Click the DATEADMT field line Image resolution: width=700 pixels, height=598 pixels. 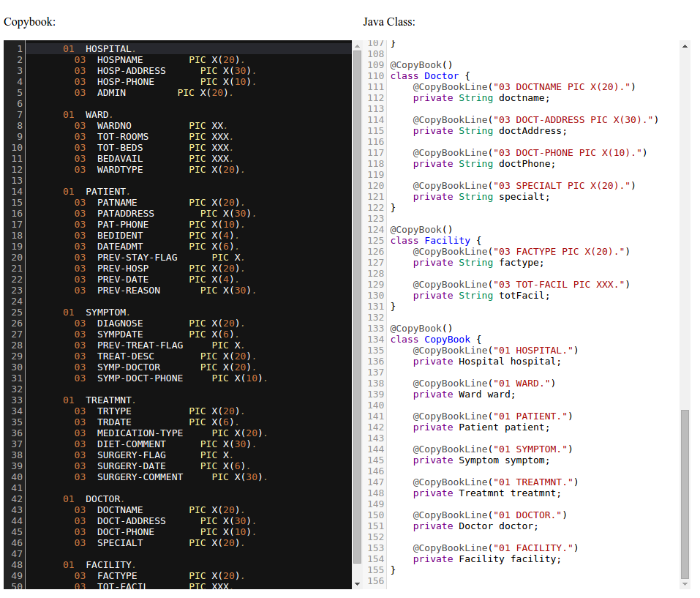click(x=157, y=247)
